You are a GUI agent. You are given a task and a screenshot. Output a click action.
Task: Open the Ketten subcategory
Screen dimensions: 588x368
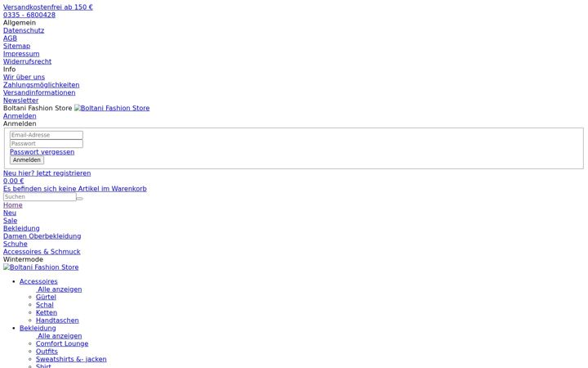click(x=47, y=312)
